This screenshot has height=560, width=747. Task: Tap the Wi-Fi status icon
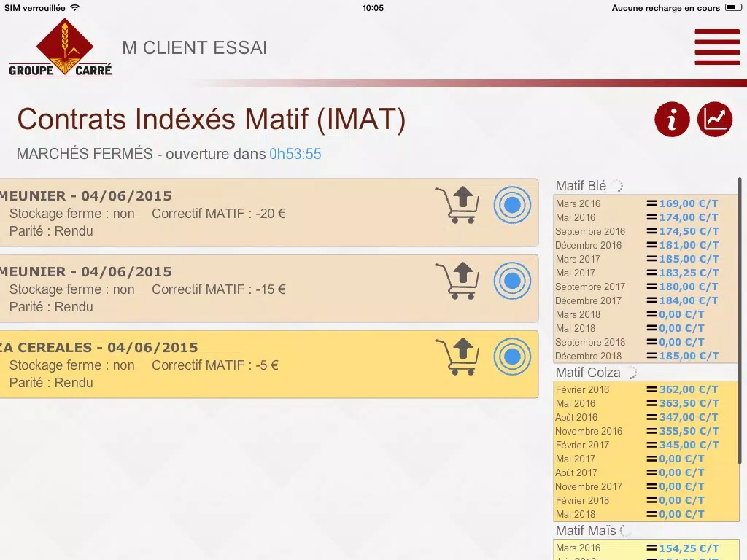(x=75, y=7)
